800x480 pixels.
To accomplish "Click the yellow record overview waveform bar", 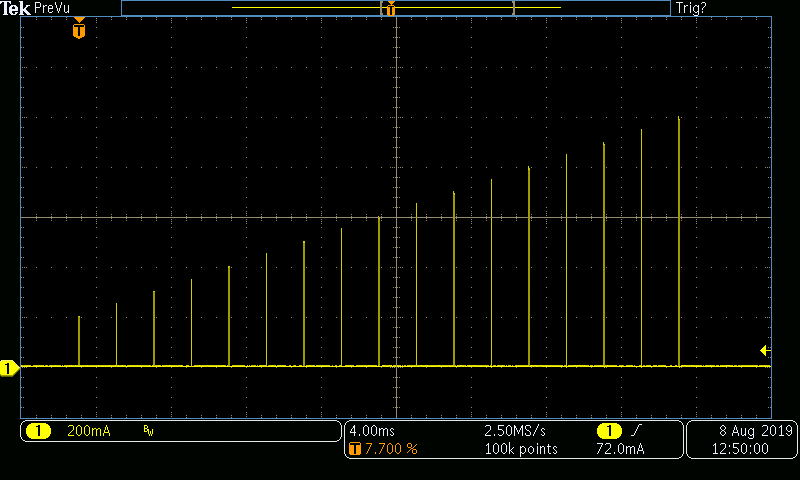I will (396, 8).
